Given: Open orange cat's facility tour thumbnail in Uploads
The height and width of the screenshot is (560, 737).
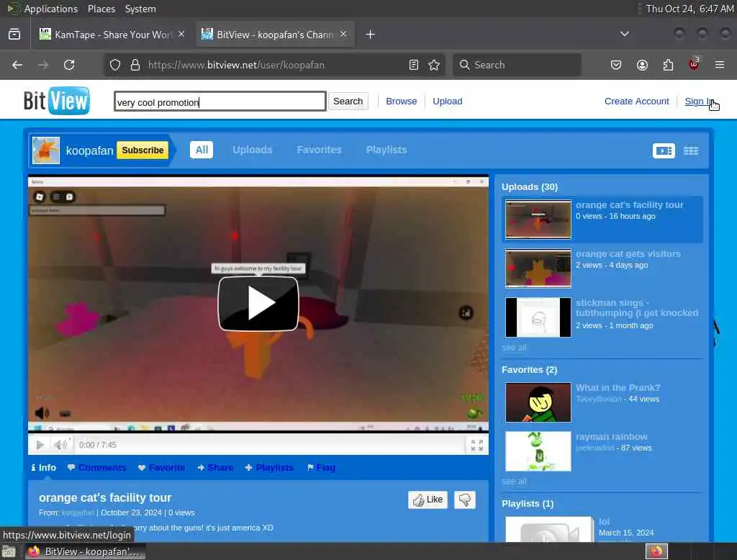Looking at the screenshot, I should pyautogui.click(x=538, y=219).
